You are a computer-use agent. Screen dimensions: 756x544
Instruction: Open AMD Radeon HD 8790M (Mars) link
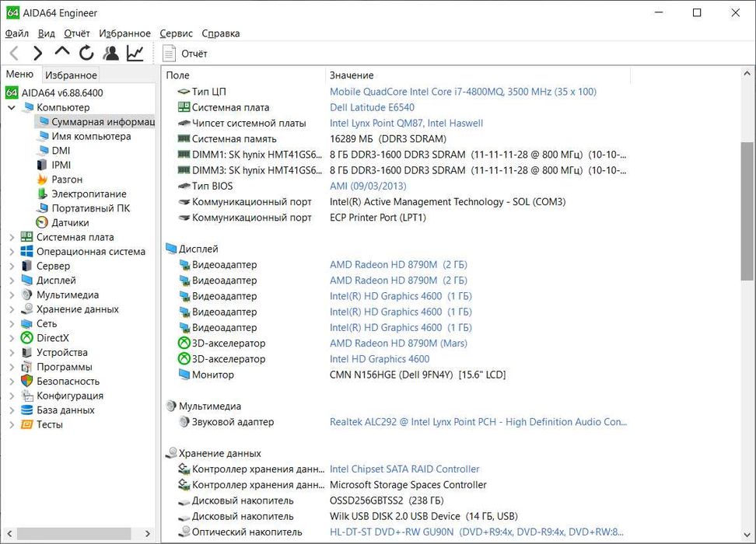pos(398,343)
